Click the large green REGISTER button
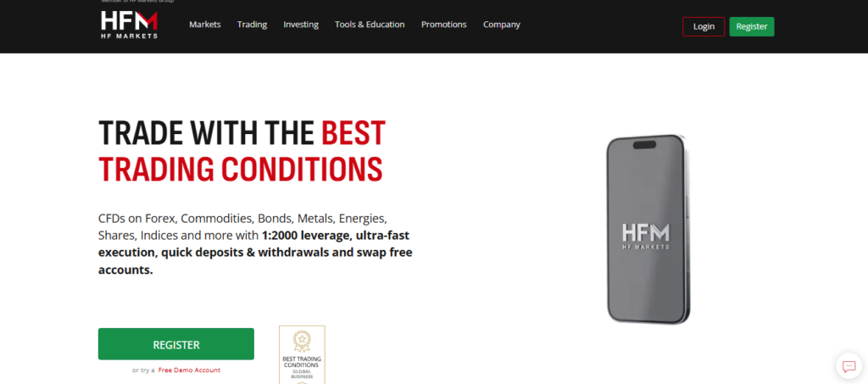Screen dimensions: 868x384 176,344
